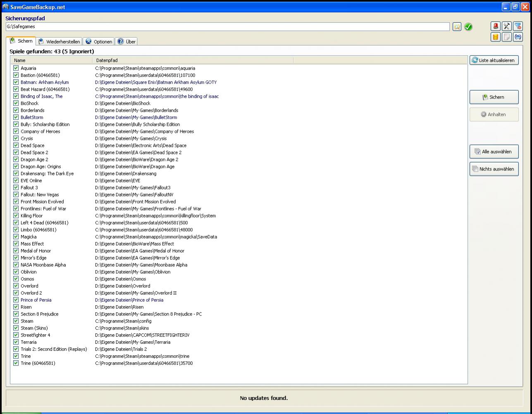Image resolution: width=532 pixels, height=414 pixels.
Task: Uncheck the Dead Space 2 checkbox
Action: tap(16, 153)
